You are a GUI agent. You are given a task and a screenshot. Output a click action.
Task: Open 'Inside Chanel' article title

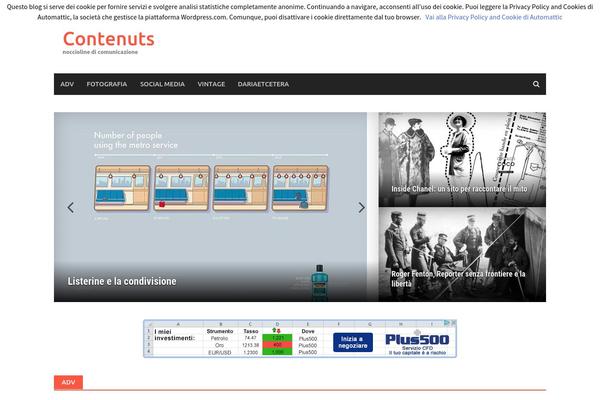click(x=459, y=189)
